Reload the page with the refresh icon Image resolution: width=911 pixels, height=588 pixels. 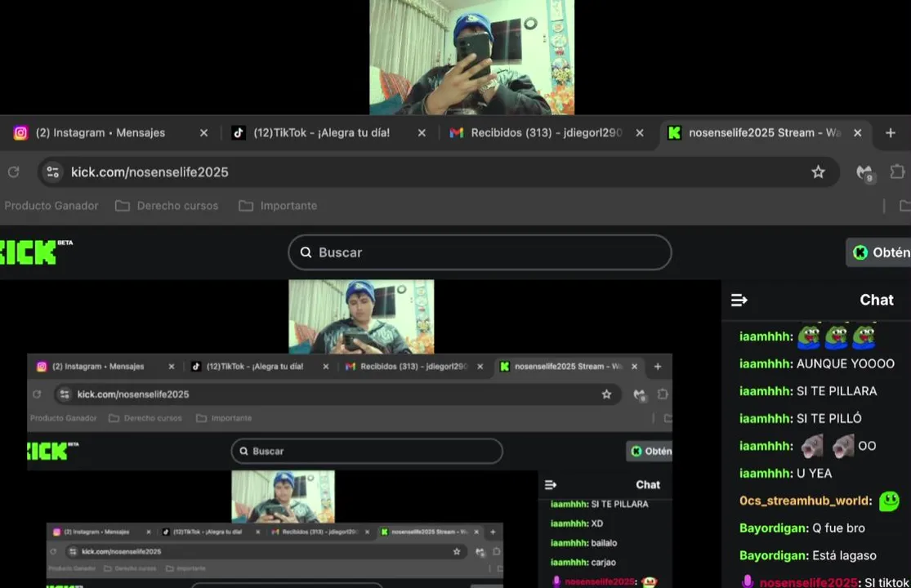click(x=13, y=171)
